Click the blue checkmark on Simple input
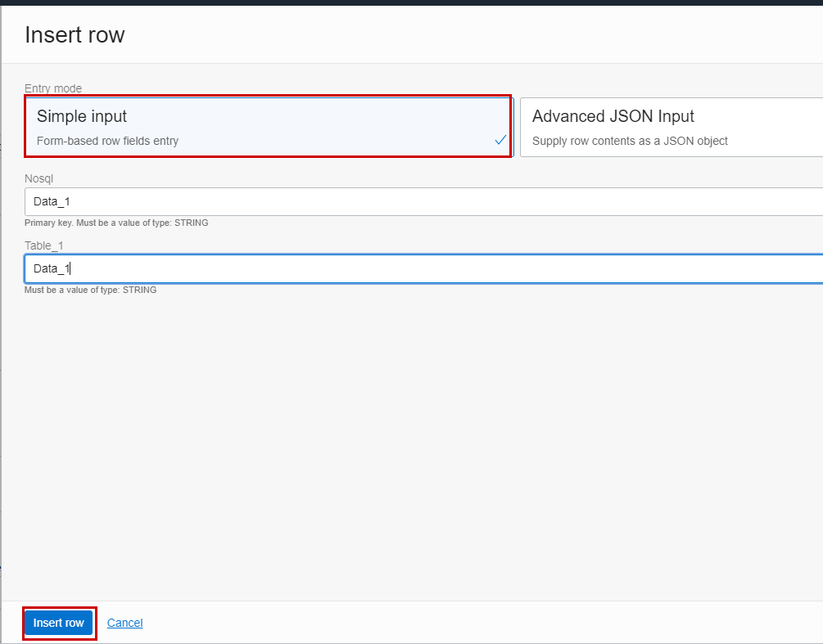 click(500, 139)
